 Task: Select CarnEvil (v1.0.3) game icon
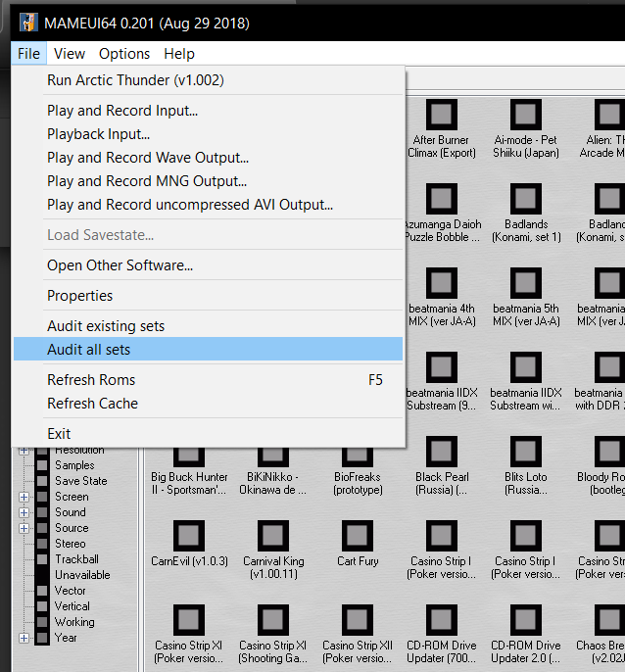(x=189, y=536)
